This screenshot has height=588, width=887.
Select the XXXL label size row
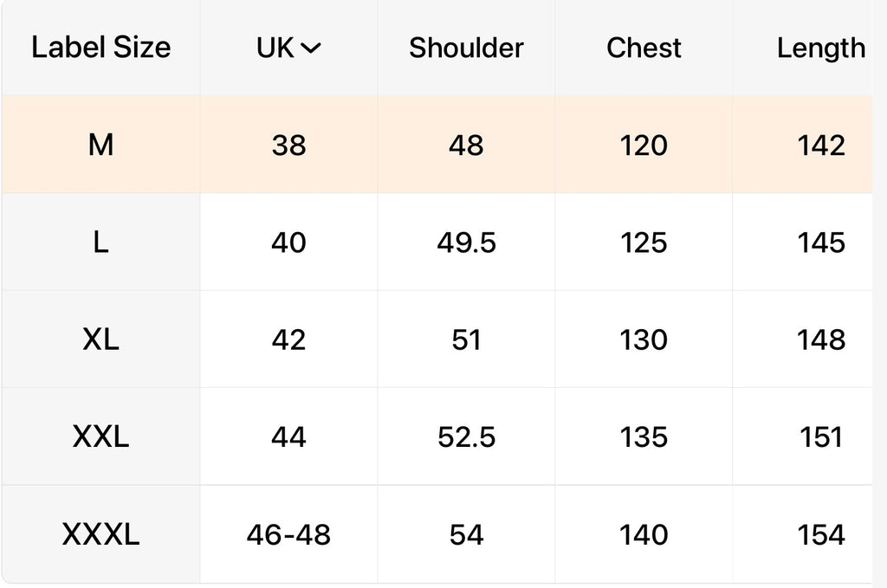pos(100,535)
